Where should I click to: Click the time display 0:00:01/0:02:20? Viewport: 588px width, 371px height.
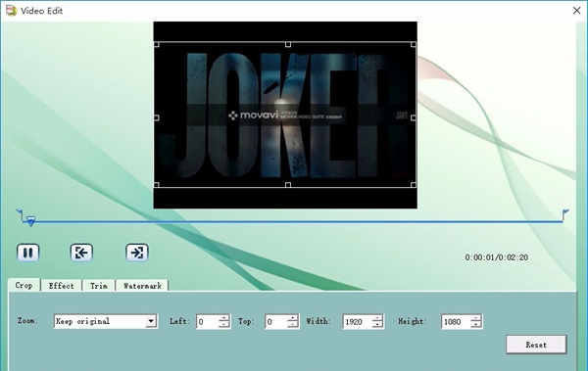click(497, 257)
